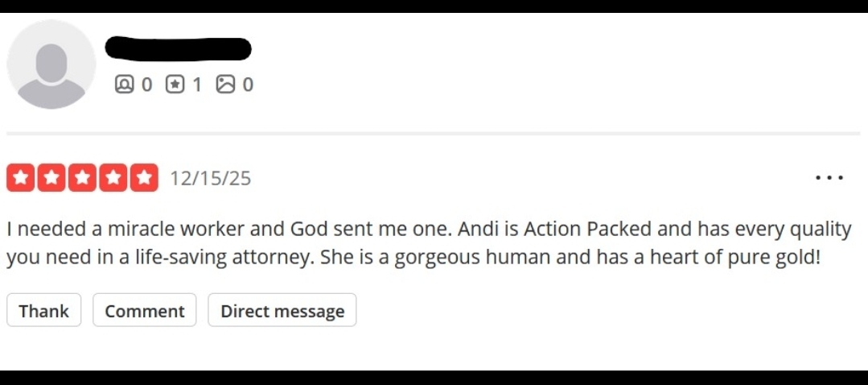Click the review line starting "I needed"
Screen dimensions: 868x385
428,229
